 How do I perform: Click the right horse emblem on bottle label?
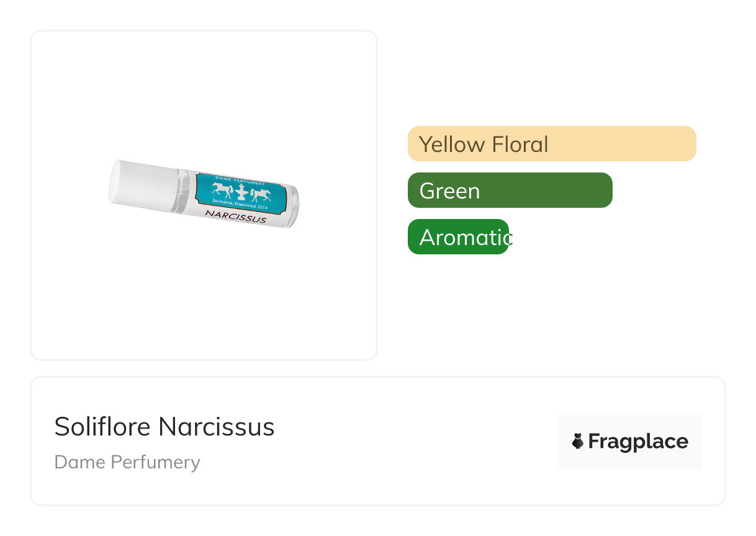pos(261,194)
